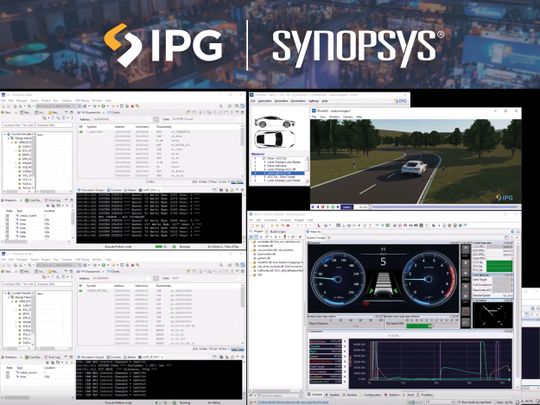Image resolution: width=540 pixels, height=405 pixels.
Task: Click the red stop icon in bottom-left Virtualizer toolbar
Action: (x=132, y=265)
